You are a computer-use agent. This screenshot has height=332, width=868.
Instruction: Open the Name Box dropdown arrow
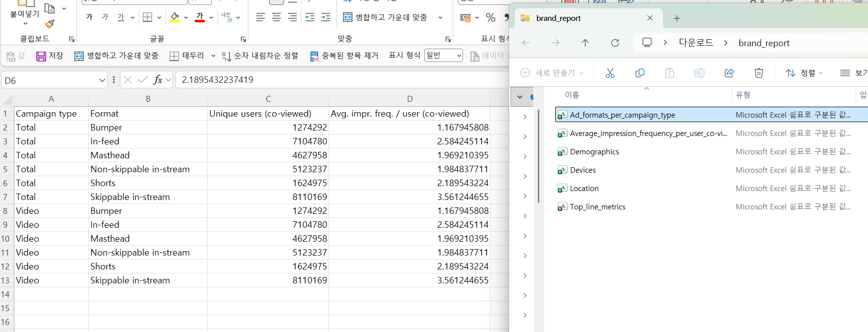point(102,80)
